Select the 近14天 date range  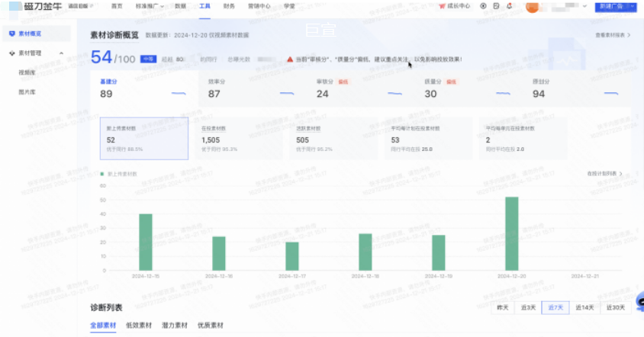584,307
